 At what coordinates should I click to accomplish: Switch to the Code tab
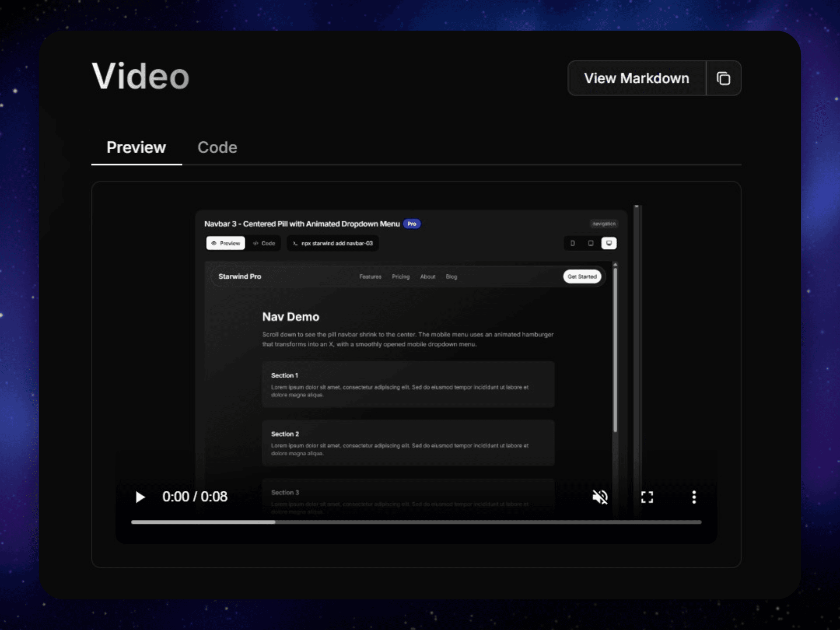pos(217,147)
